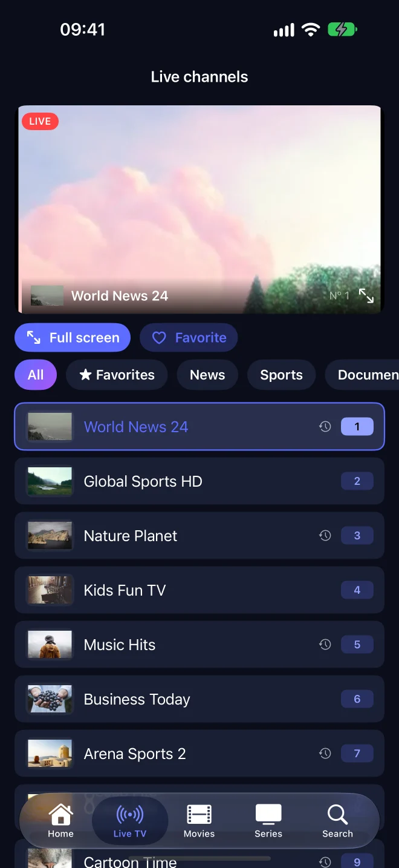Click channel number badge 2
Viewport: 399px width, 868px height.
click(x=357, y=481)
